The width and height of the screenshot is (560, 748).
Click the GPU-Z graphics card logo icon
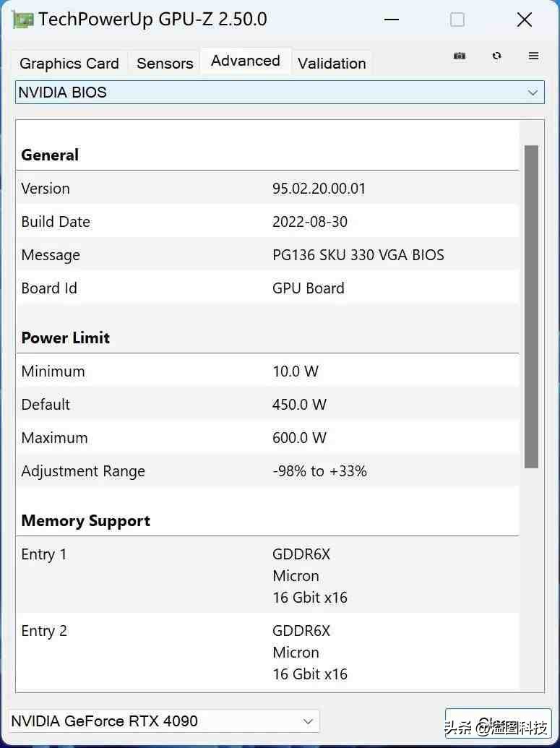(x=22, y=19)
